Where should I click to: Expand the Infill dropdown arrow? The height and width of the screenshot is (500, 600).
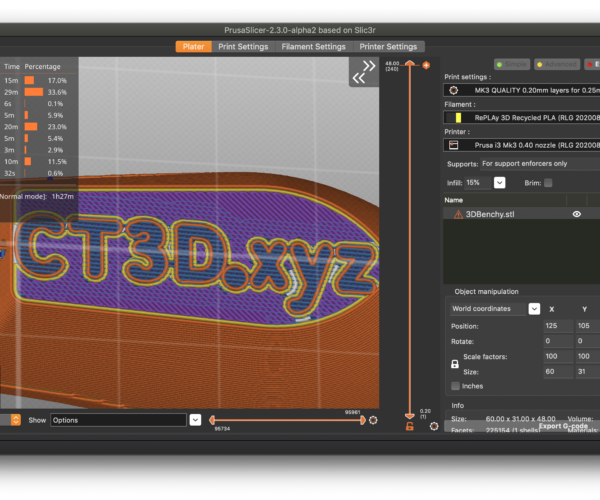[x=499, y=183]
